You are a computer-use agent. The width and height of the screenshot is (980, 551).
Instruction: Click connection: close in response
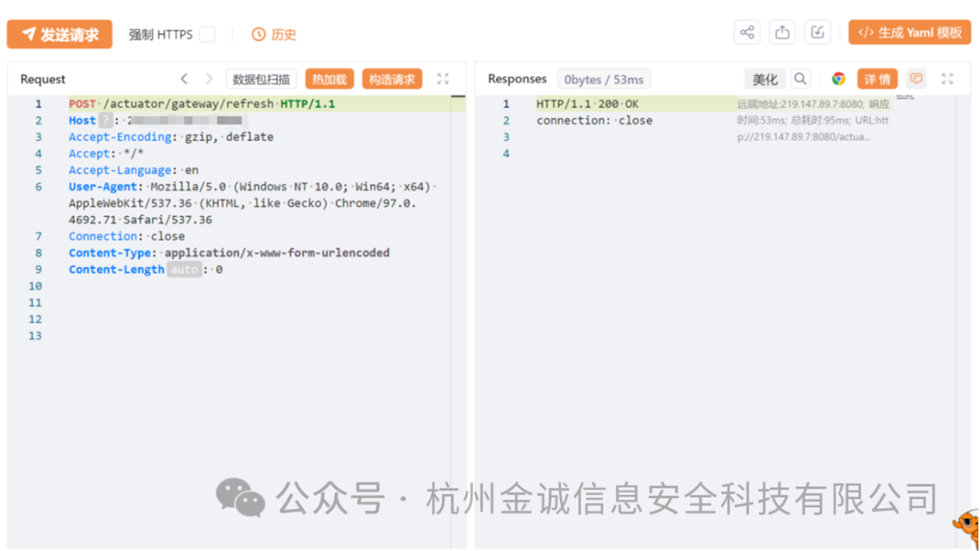(x=594, y=121)
